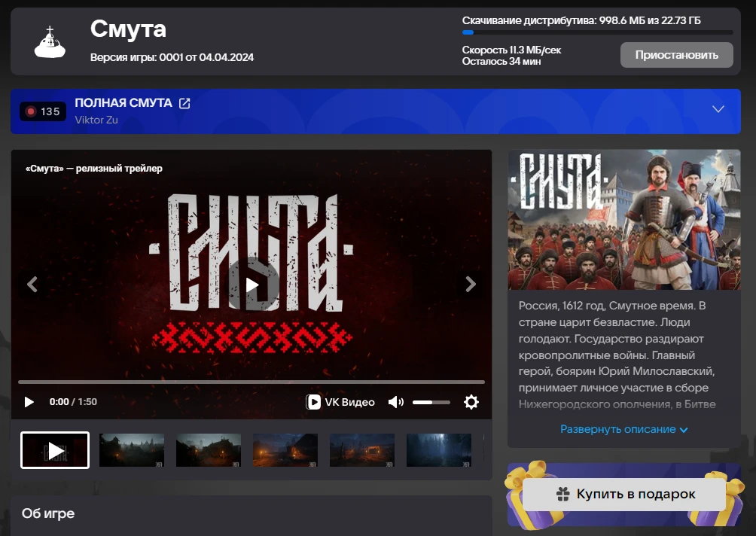Image resolution: width=756 pixels, height=536 pixels.
Task: Select the second screenshot thumbnail in gallery strip
Action: pyautogui.click(x=132, y=450)
